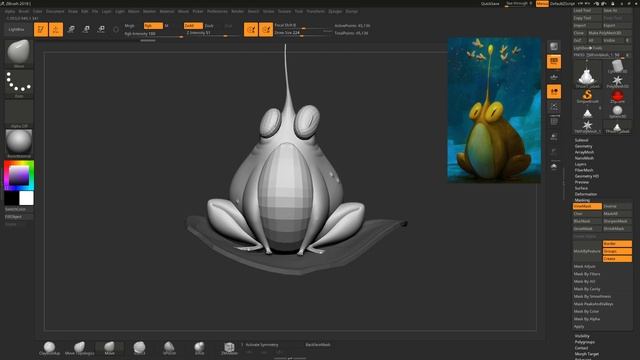Open the Dots stroke type selector

coord(19,84)
